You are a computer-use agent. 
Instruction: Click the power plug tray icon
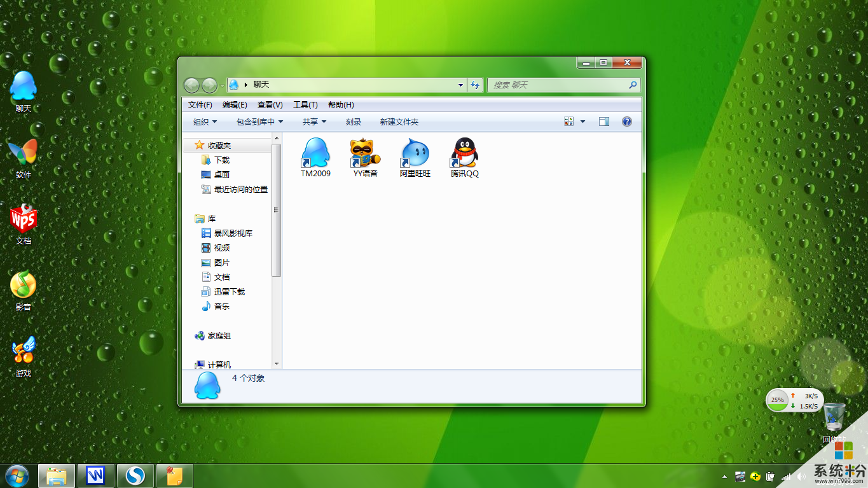pyautogui.click(x=770, y=476)
